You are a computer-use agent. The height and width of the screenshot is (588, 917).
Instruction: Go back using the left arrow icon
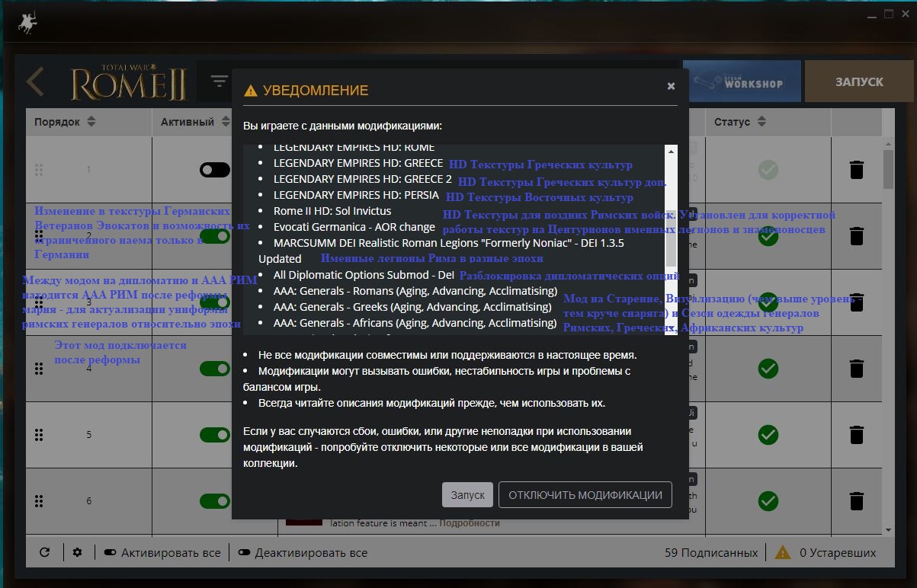pyautogui.click(x=35, y=82)
